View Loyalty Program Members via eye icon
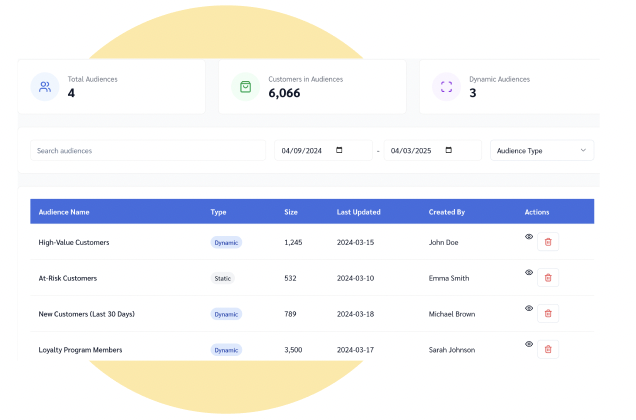This screenshot has width=636, height=420. click(x=529, y=344)
